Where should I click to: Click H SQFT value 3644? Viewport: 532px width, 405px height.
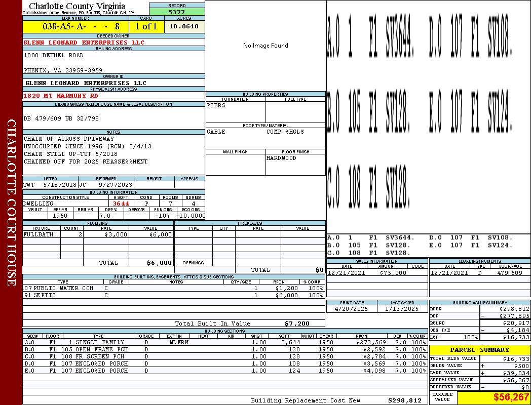click(121, 204)
